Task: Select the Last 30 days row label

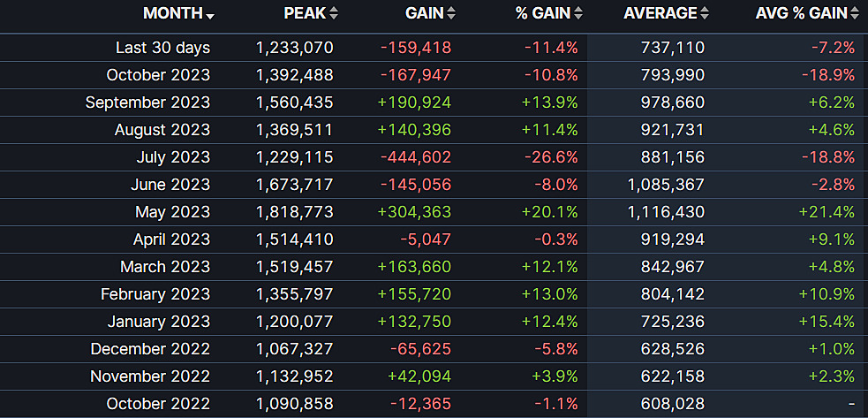Action: coord(162,48)
